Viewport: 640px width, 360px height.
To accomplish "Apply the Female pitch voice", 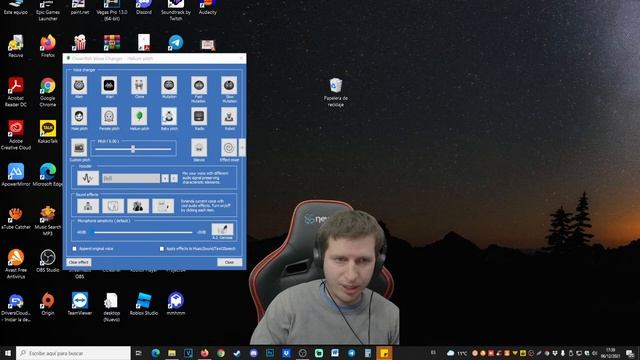I will tap(109, 117).
